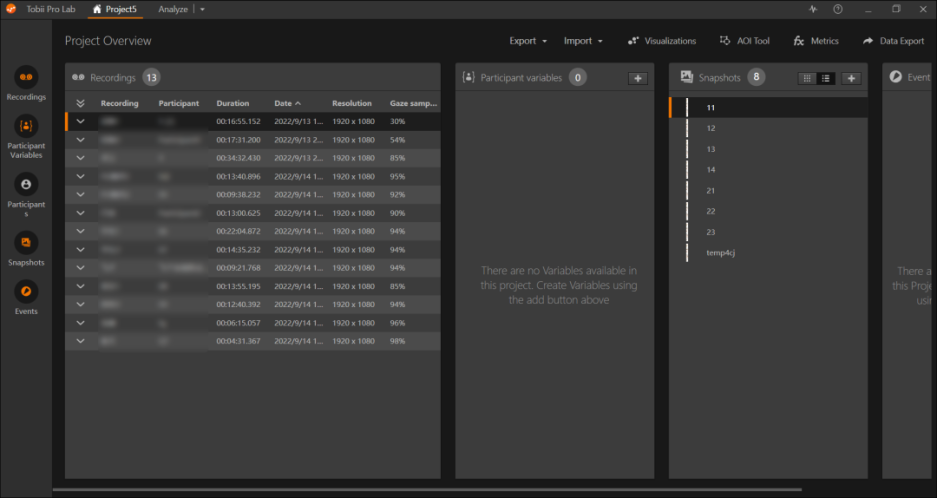Click the activity pulse icon in title bar
937x498 pixels.
click(x=813, y=9)
